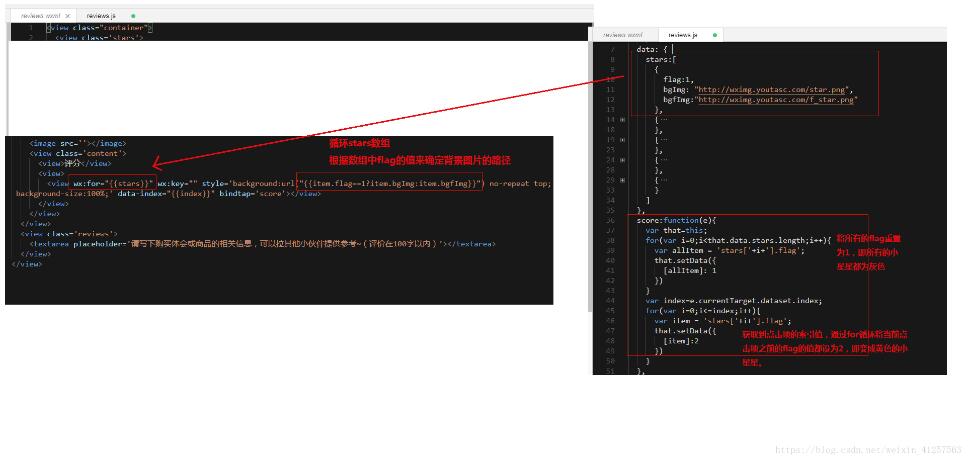Select reviews.js tab in right editor

(x=682, y=35)
